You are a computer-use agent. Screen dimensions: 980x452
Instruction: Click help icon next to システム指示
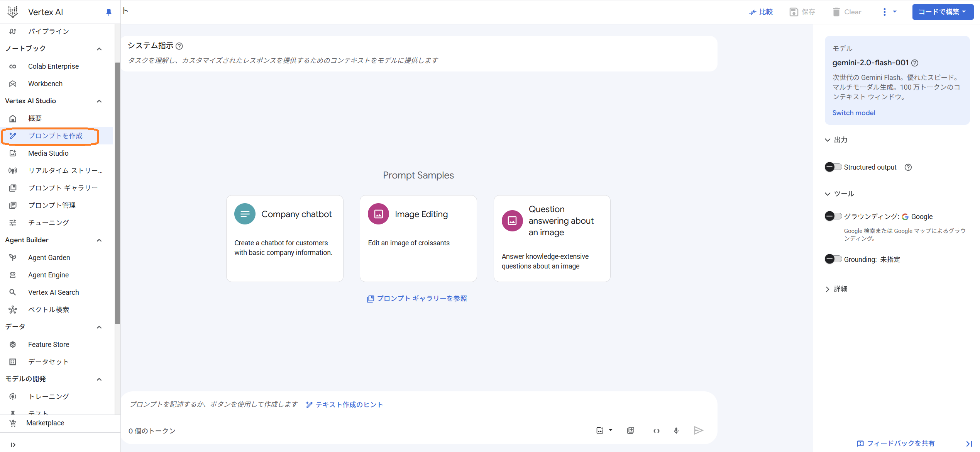coord(179,46)
